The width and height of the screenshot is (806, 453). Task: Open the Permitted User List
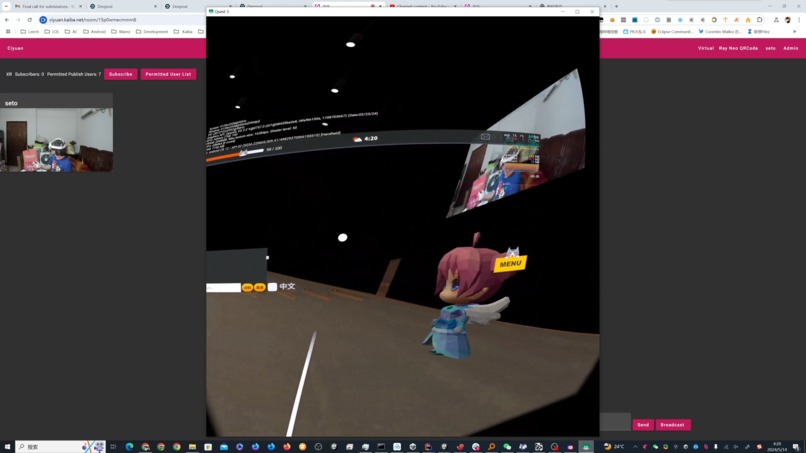tap(168, 74)
